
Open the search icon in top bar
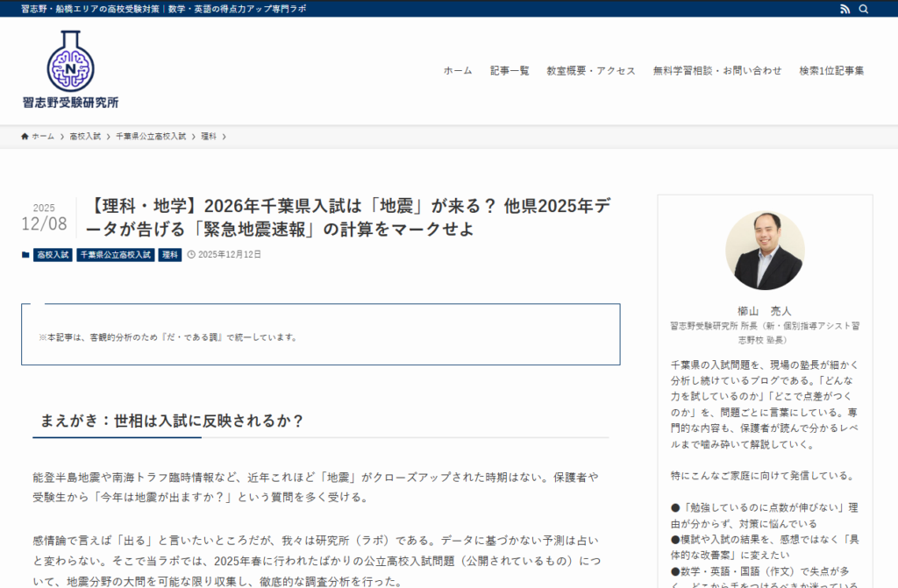(864, 9)
